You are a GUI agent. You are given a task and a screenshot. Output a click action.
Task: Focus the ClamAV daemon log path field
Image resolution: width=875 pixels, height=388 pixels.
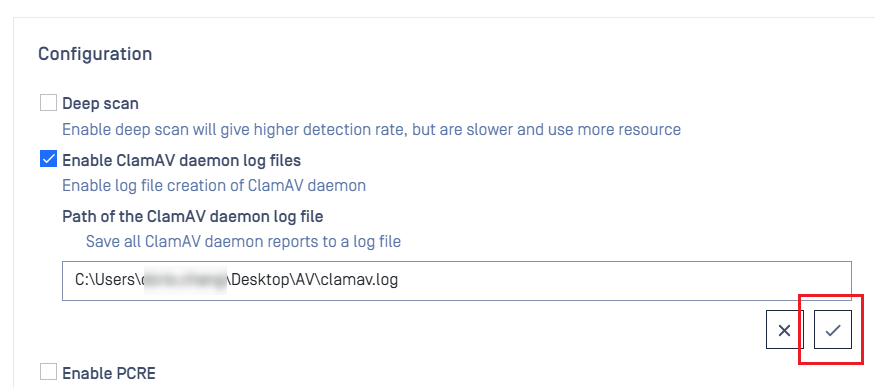coord(456,281)
